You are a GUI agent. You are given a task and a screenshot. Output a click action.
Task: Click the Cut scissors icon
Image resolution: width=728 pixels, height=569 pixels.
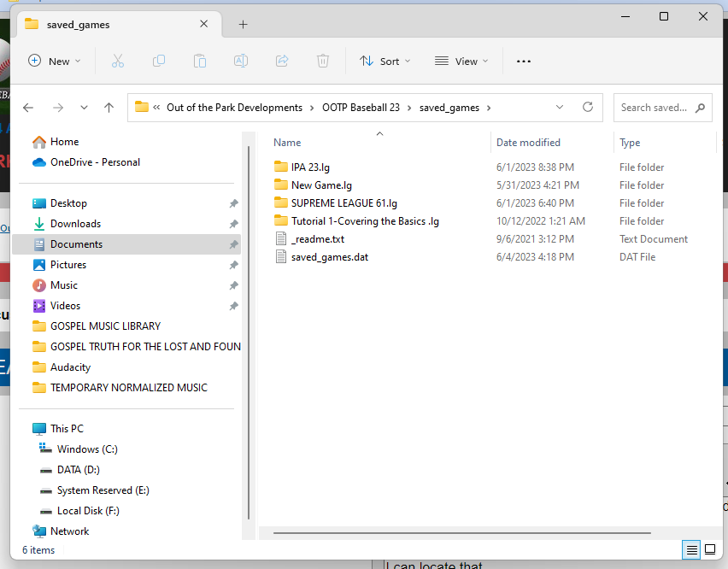pos(118,61)
